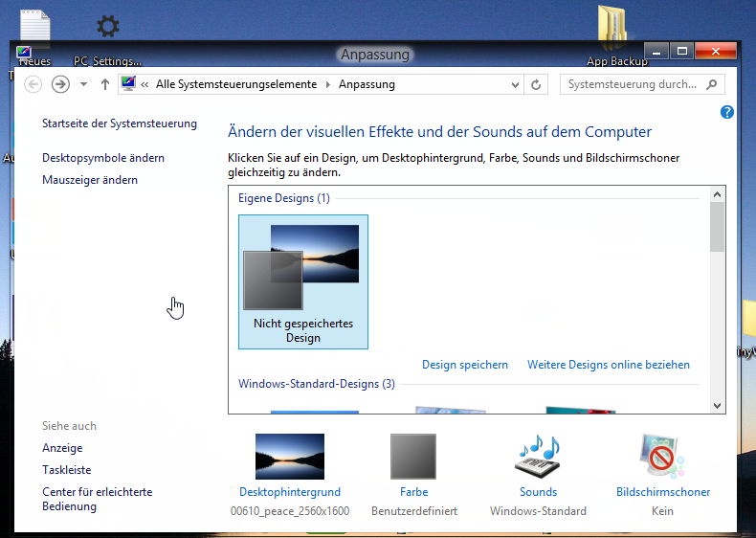The image size is (756, 538).
Task: Open Center für erleichterte Bedienung
Action: 98,499
